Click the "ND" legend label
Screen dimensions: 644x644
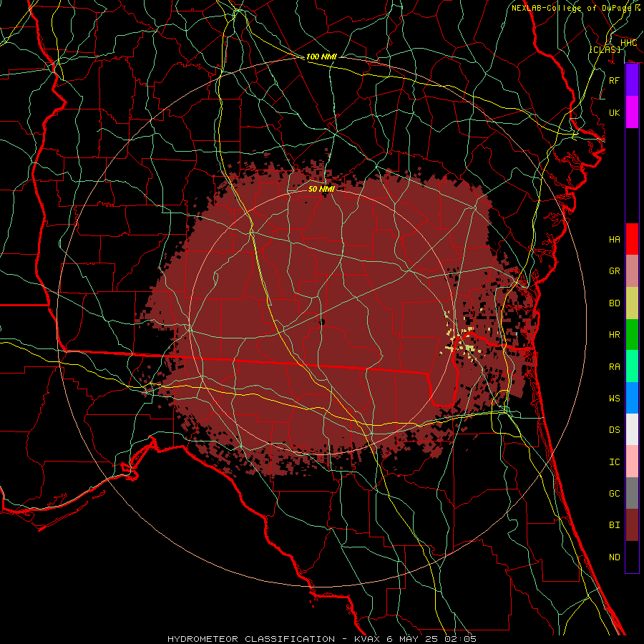[615, 557]
